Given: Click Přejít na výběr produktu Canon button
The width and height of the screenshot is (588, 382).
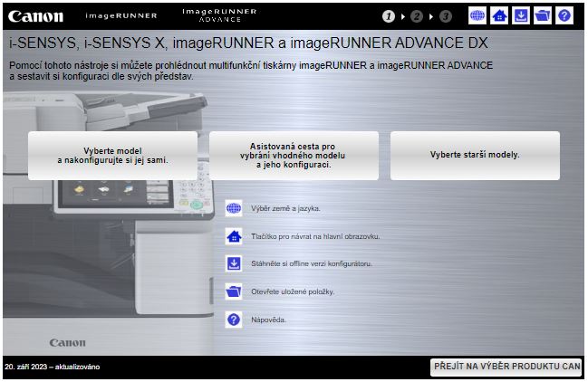Looking at the screenshot, I should pos(506,367).
